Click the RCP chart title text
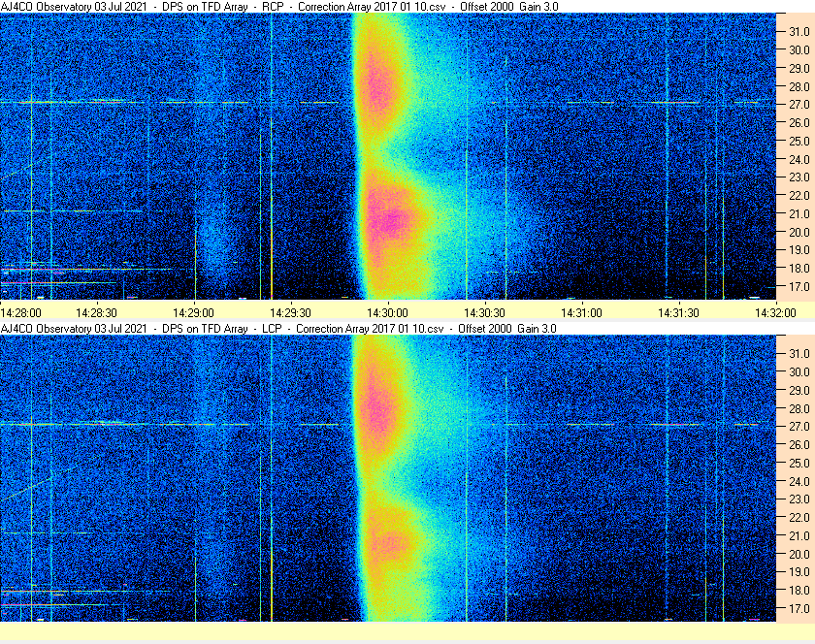 pos(279,7)
